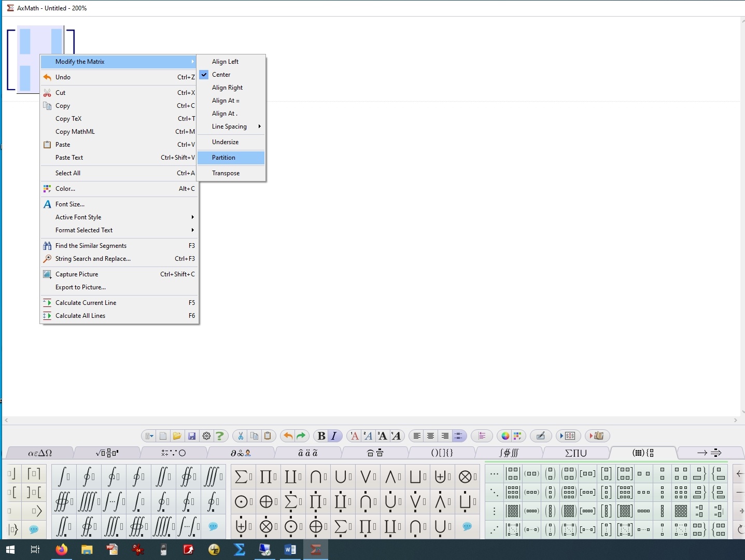Click the Save icon in the toolbar

point(191,436)
